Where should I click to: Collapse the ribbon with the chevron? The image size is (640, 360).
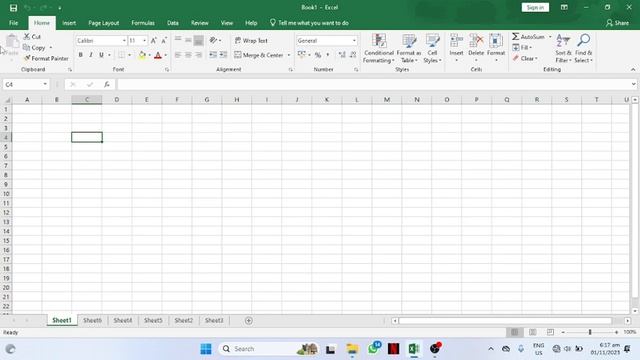633,70
